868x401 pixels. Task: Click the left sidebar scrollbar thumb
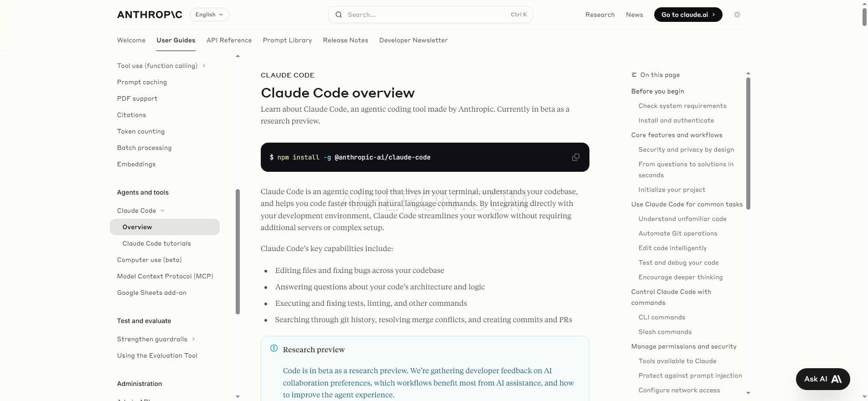pyautogui.click(x=238, y=252)
